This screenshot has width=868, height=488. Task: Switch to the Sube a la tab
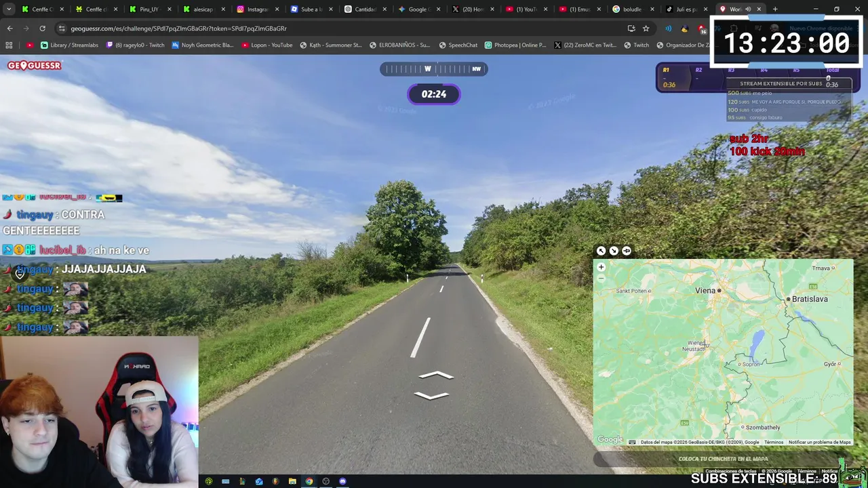307,9
